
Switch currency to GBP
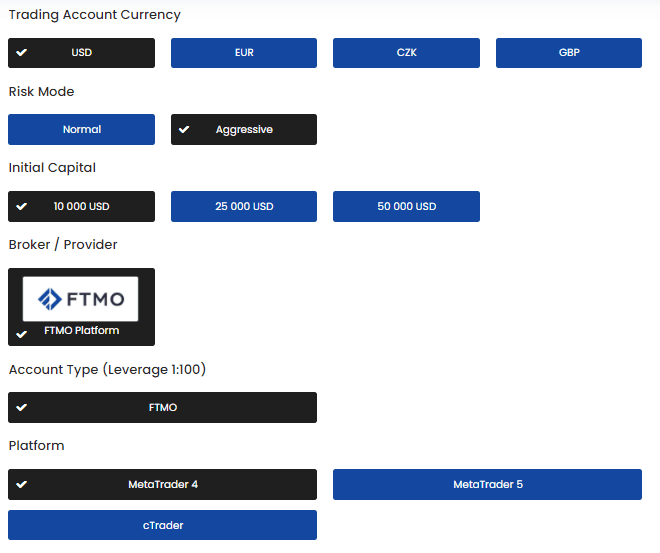coord(569,53)
